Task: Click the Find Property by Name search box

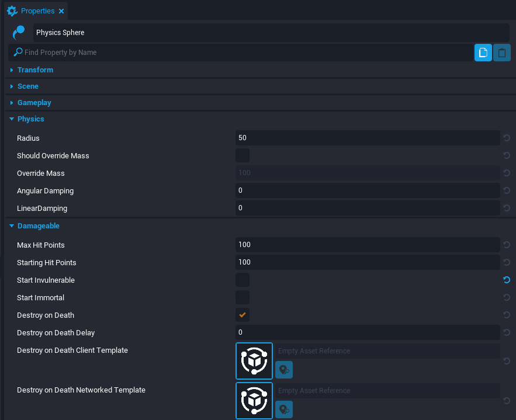Action: 245,53
